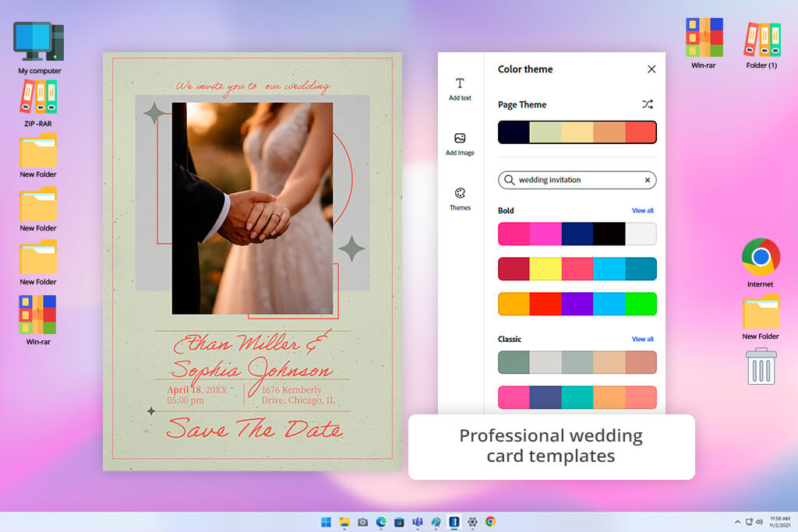Focus the wedding invitation search field

577,180
